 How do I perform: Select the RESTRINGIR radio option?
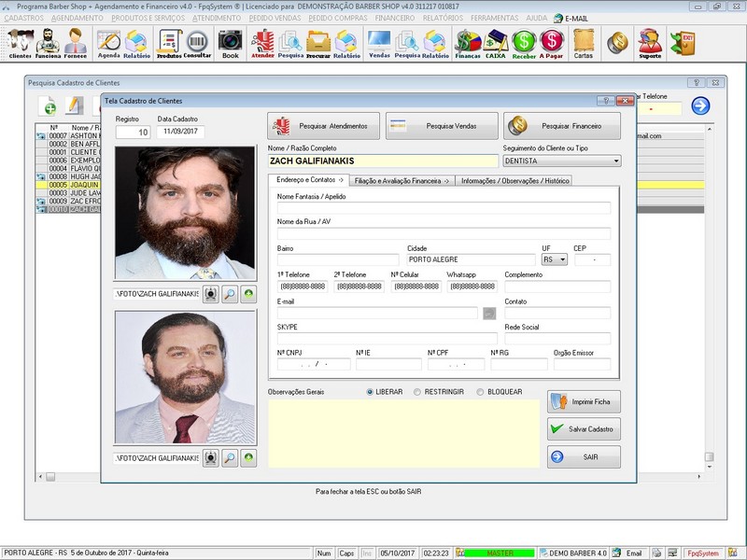[416, 392]
